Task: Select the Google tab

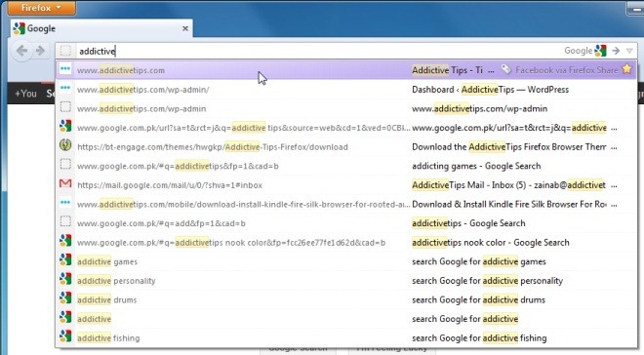Action: [x=101, y=28]
